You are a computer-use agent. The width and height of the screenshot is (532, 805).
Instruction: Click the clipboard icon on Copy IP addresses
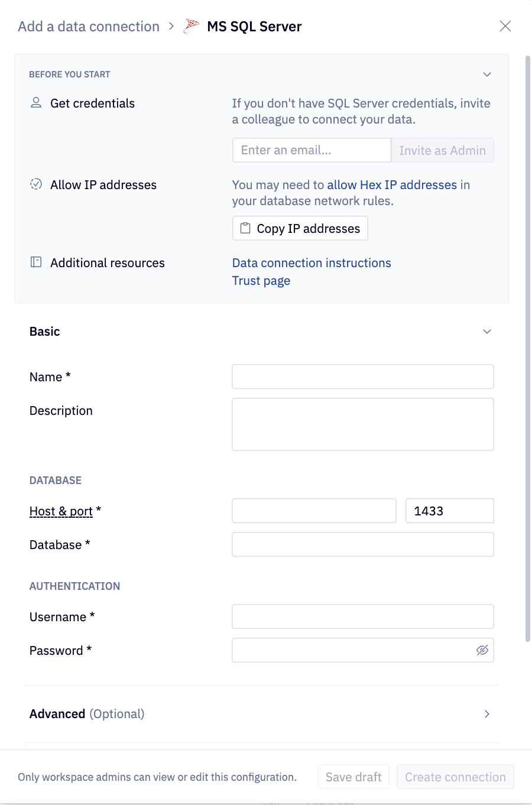pyautogui.click(x=245, y=228)
